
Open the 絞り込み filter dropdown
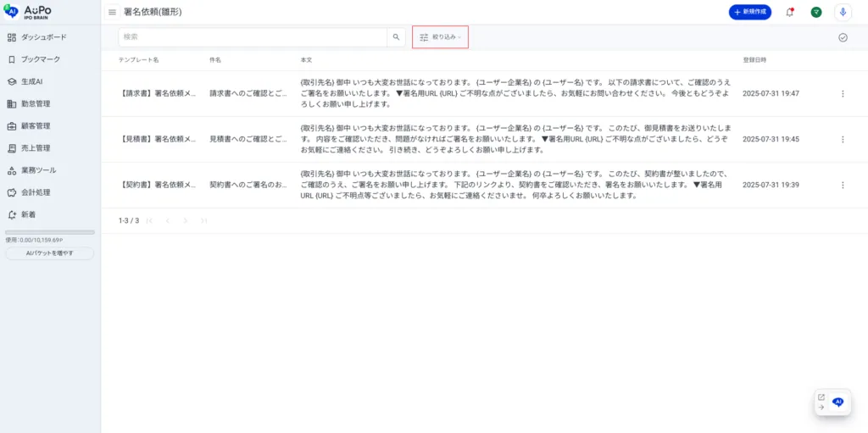pyautogui.click(x=440, y=37)
